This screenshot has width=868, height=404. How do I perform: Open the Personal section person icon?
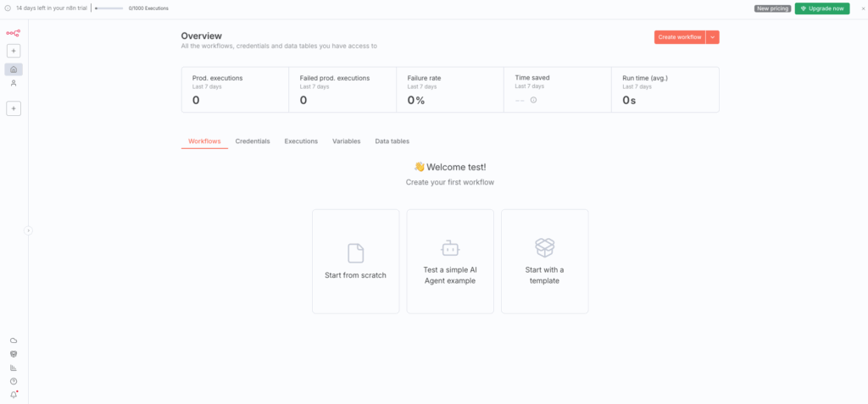coord(14,84)
